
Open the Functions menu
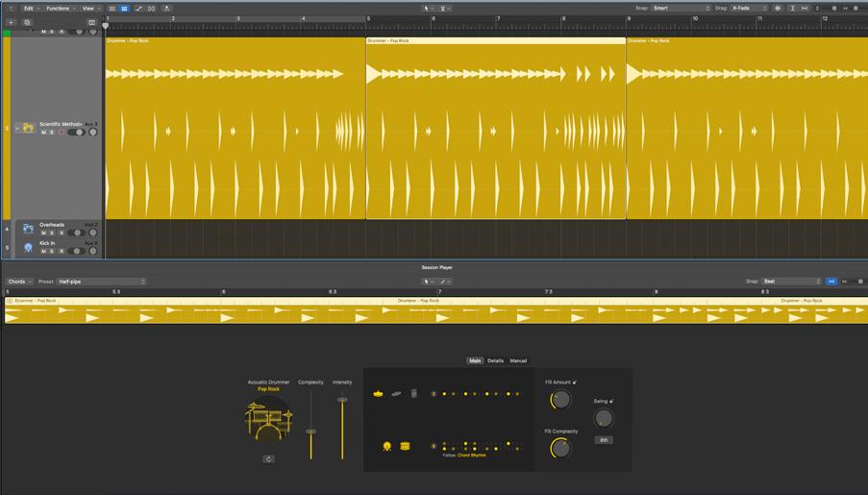pos(60,9)
